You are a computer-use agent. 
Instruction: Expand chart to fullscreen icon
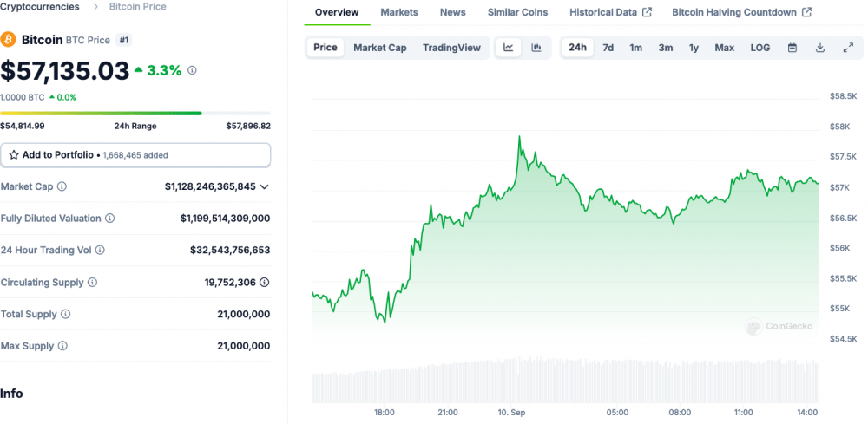coord(847,48)
